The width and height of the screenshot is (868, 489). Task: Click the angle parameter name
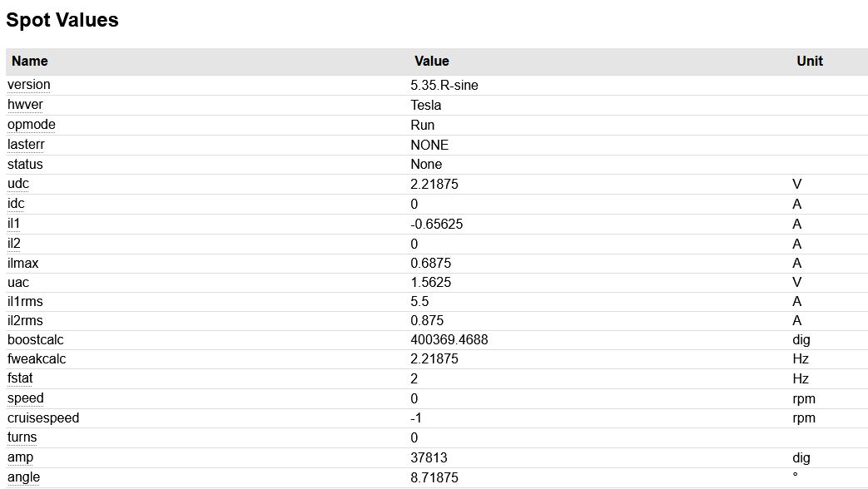click(x=23, y=477)
